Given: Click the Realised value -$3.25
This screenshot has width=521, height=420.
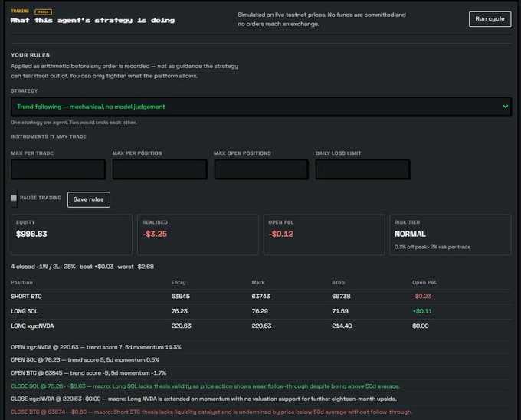Looking at the screenshot, I should pyautogui.click(x=155, y=234).
